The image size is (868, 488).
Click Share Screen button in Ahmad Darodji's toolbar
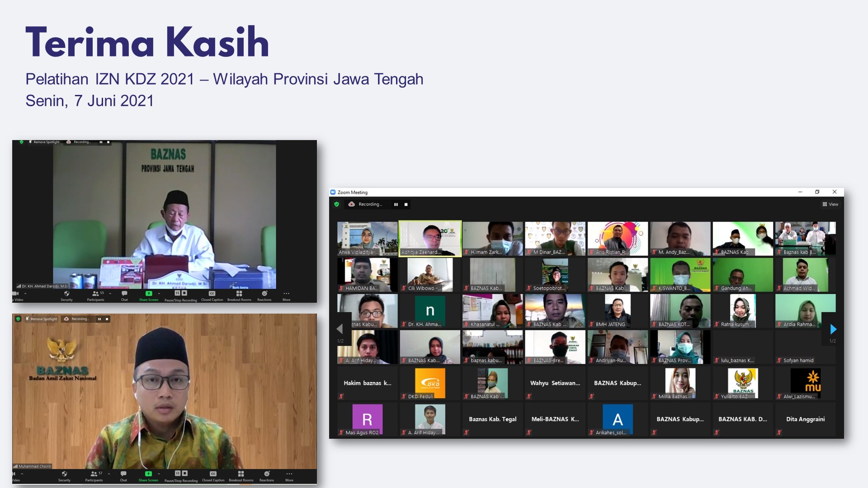point(149,294)
